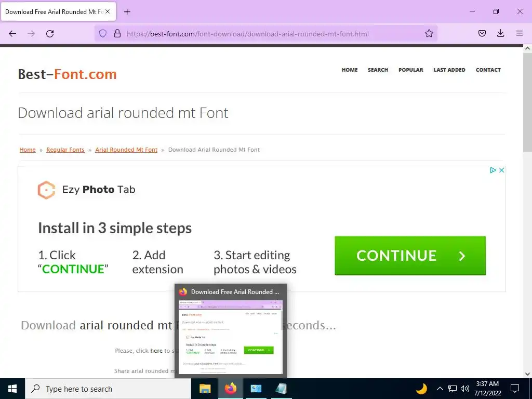
Task: Follow the Home breadcrumb link
Action: point(28,150)
